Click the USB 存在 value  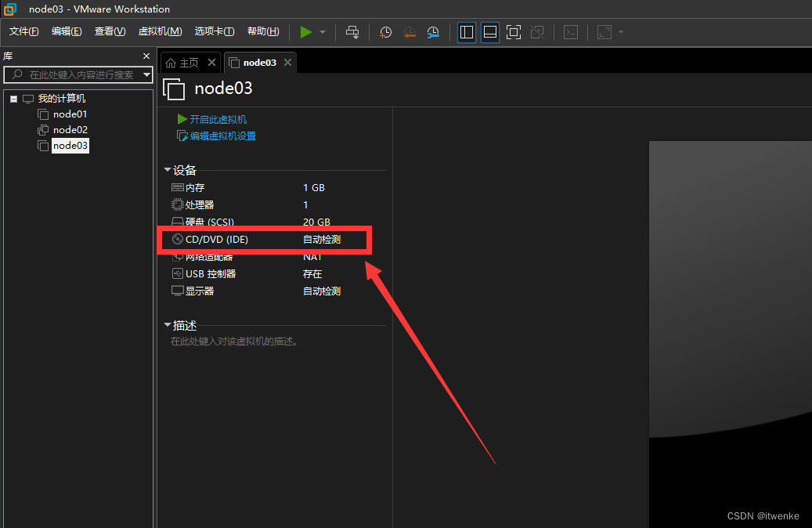[312, 273]
